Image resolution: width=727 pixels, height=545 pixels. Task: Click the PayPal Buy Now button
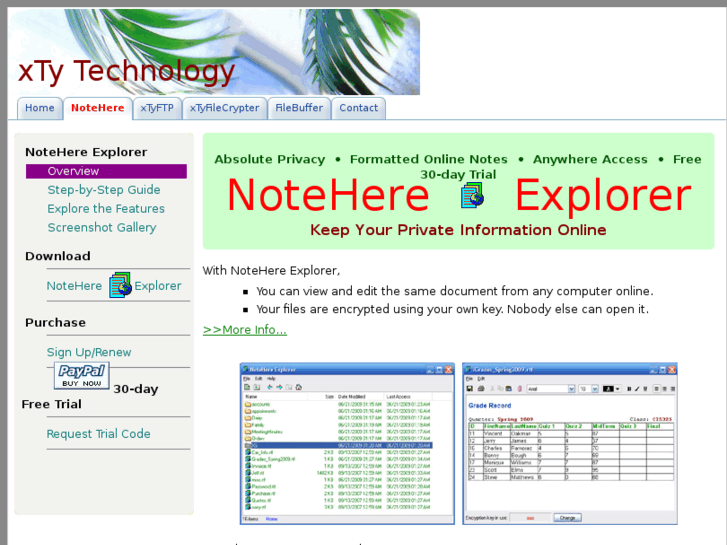coord(82,376)
